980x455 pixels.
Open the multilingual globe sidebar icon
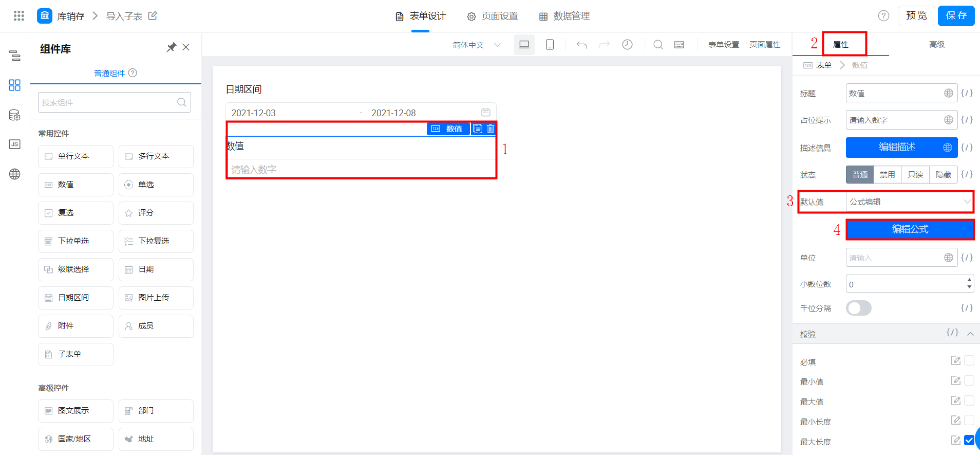pyautogui.click(x=15, y=174)
